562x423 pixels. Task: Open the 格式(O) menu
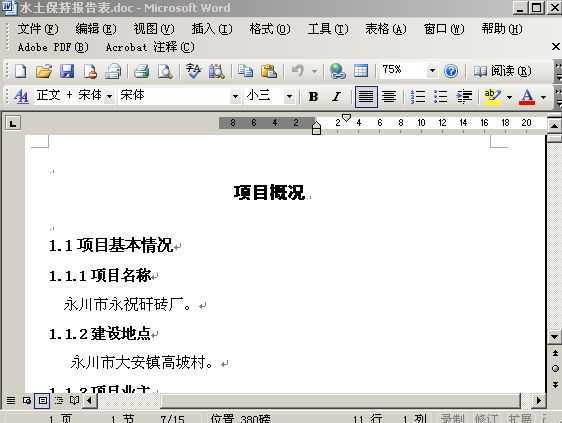pos(270,29)
